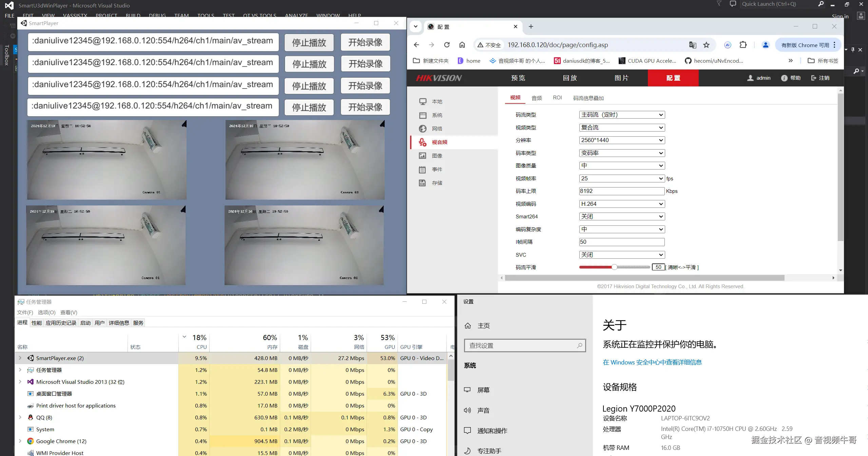
Task: Open the 视频编码 H.264 dropdown
Action: click(621, 204)
